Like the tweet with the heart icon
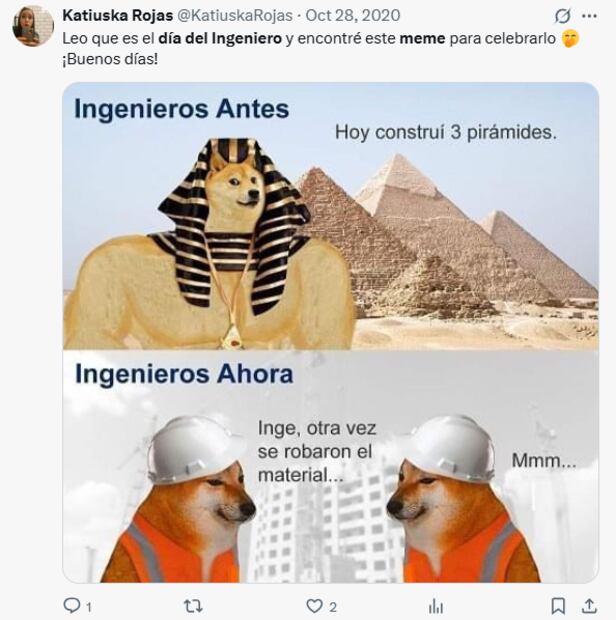The image size is (616, 620). [x=315, y=605]
